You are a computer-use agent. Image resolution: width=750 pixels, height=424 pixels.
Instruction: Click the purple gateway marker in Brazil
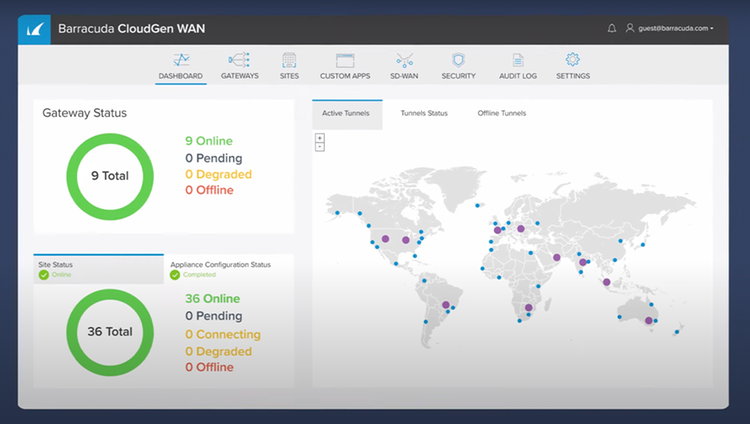tap(446, 305)
